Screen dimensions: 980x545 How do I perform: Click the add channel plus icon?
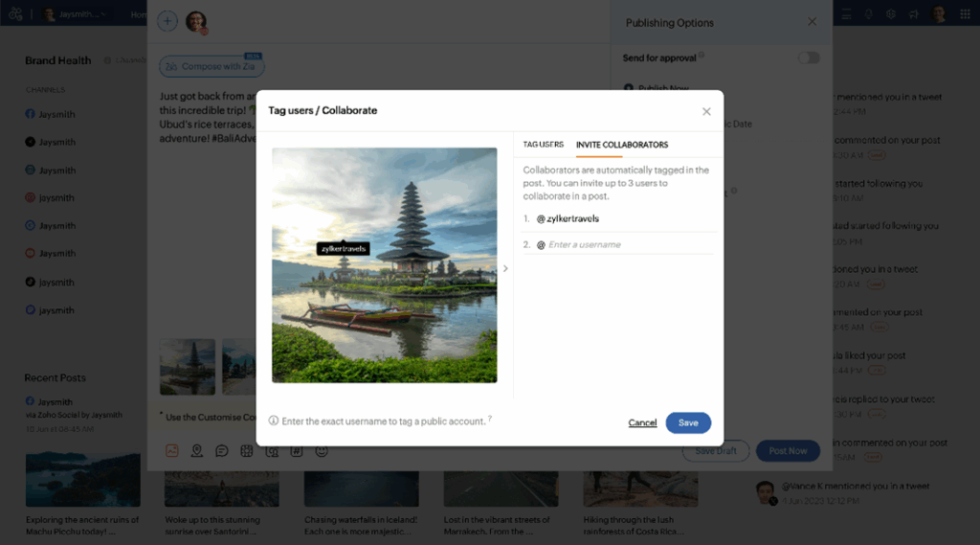coord(167,21)
